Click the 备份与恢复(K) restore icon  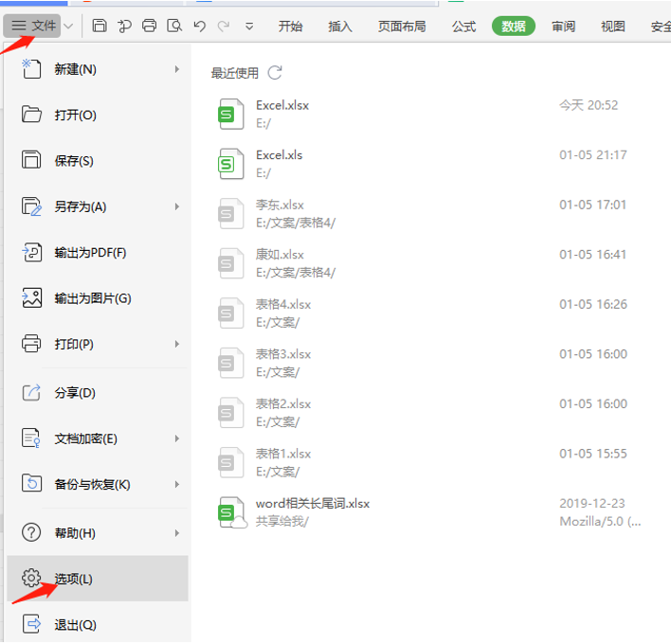pos(31,484)
